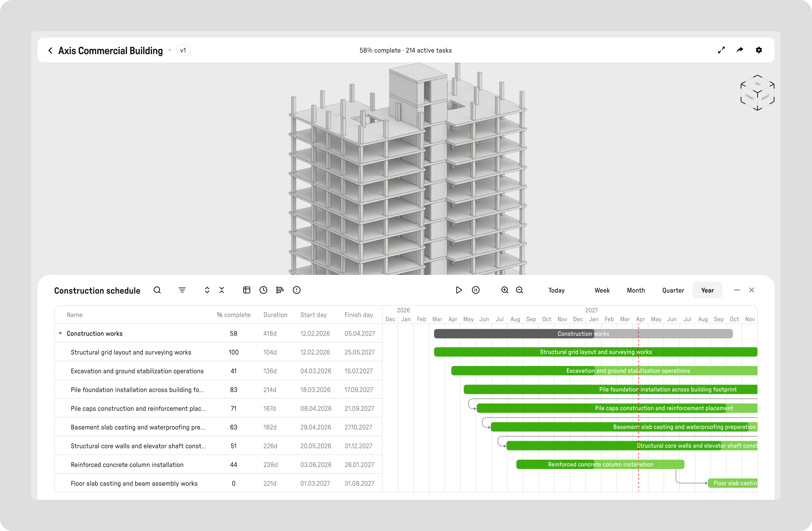Sort by % complete column header
Screen dimensions: 812x531
(x=234, y=315)
